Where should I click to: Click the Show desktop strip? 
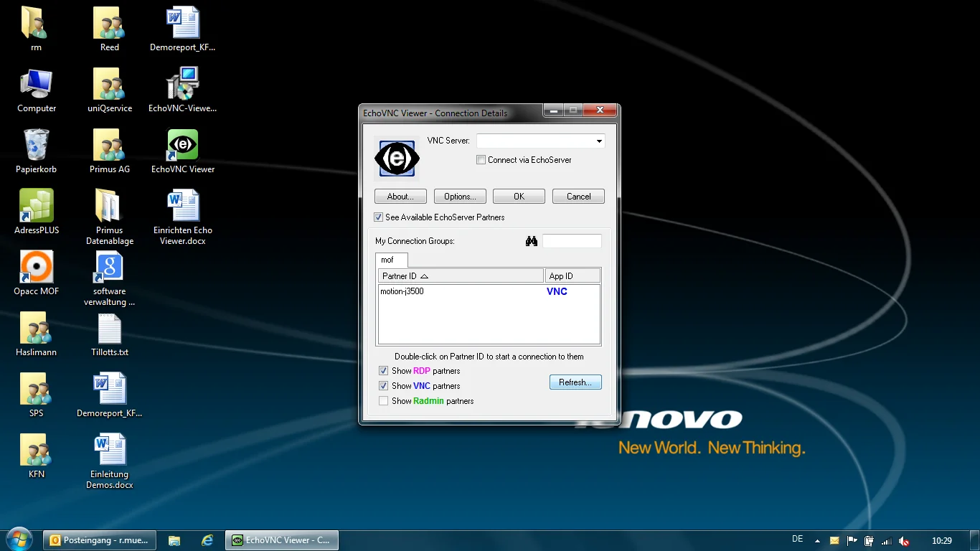click(x=975, y=541)
